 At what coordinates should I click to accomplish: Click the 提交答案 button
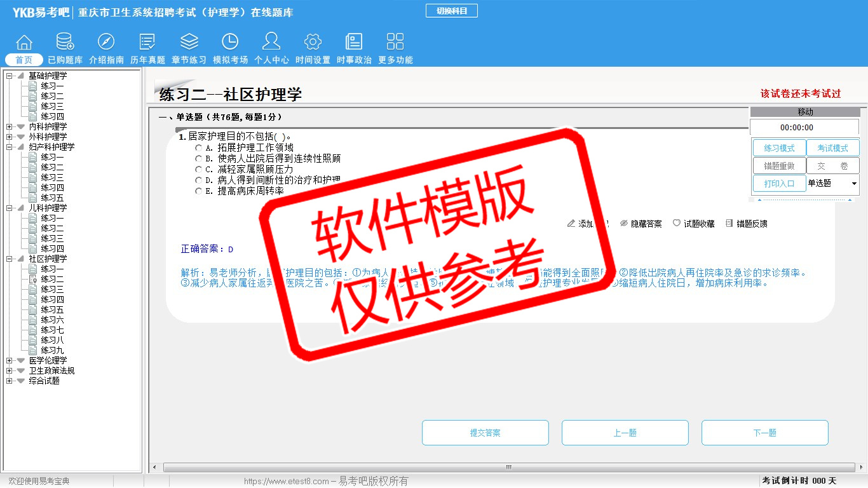click(x=485, y=433)
